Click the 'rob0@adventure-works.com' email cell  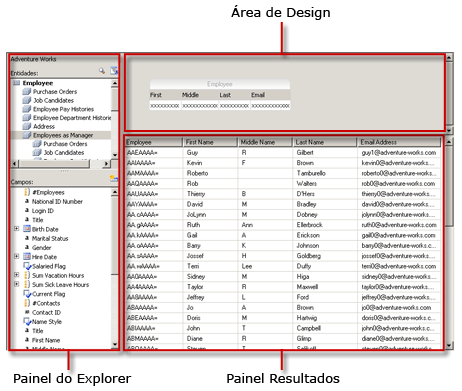coord(399,184)
